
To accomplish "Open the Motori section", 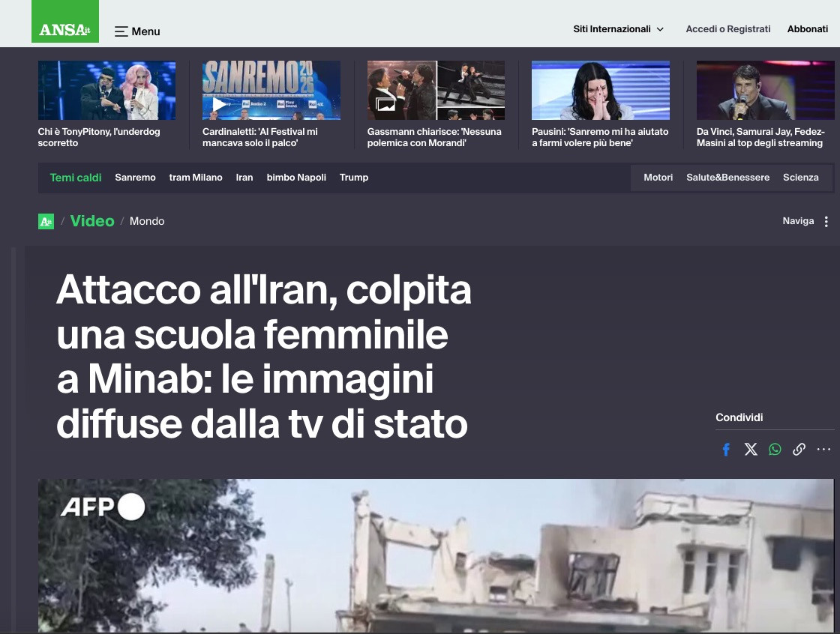I will pos(658,178).
